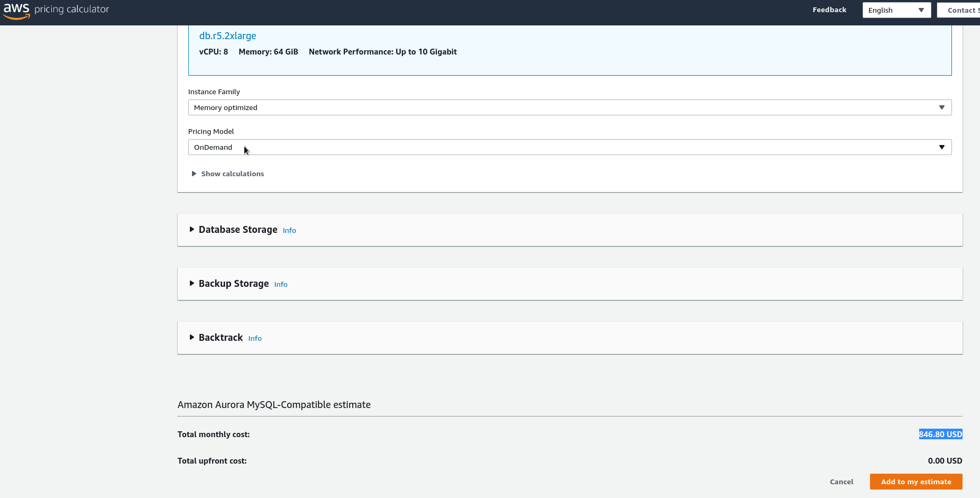Open the Feedback link in header

[x=829, y=10]
